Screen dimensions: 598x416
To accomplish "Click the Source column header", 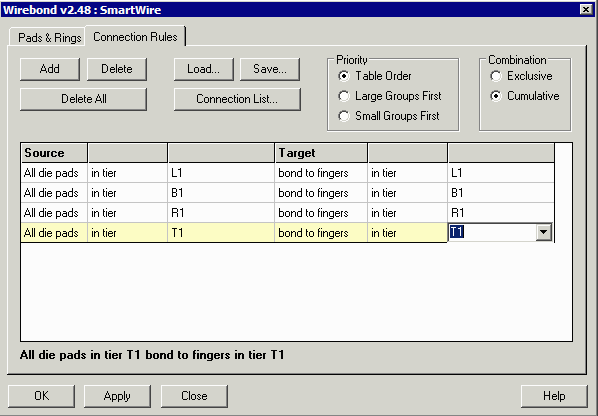I will coord(54,153).
